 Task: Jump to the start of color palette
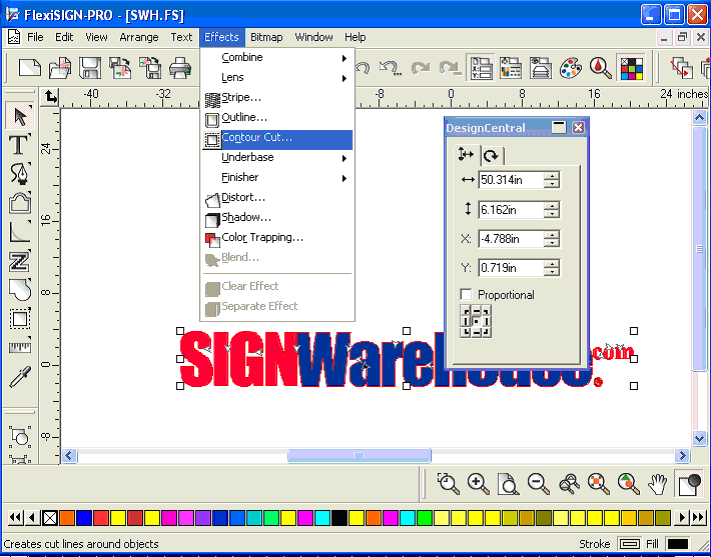coord(15,517)
